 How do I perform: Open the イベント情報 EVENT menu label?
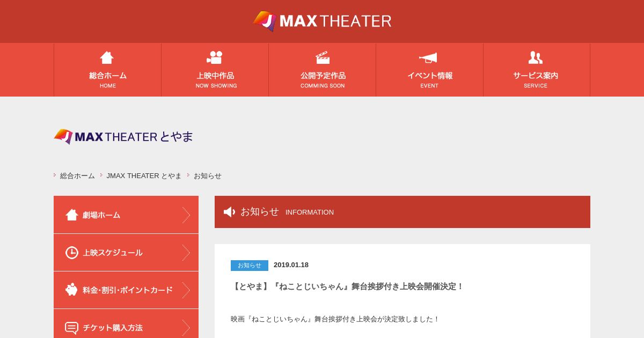click(429, 79)
